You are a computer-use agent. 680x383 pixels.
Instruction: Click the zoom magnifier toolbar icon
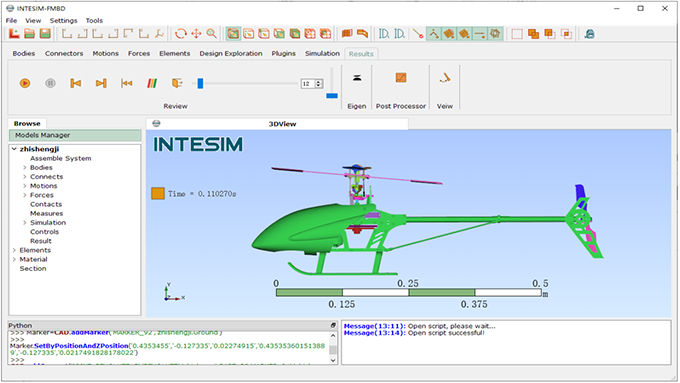[x=211, y=34]
